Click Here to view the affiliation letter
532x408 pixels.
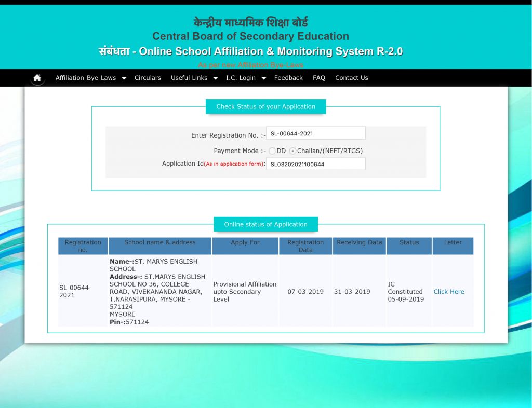(448, 292)
